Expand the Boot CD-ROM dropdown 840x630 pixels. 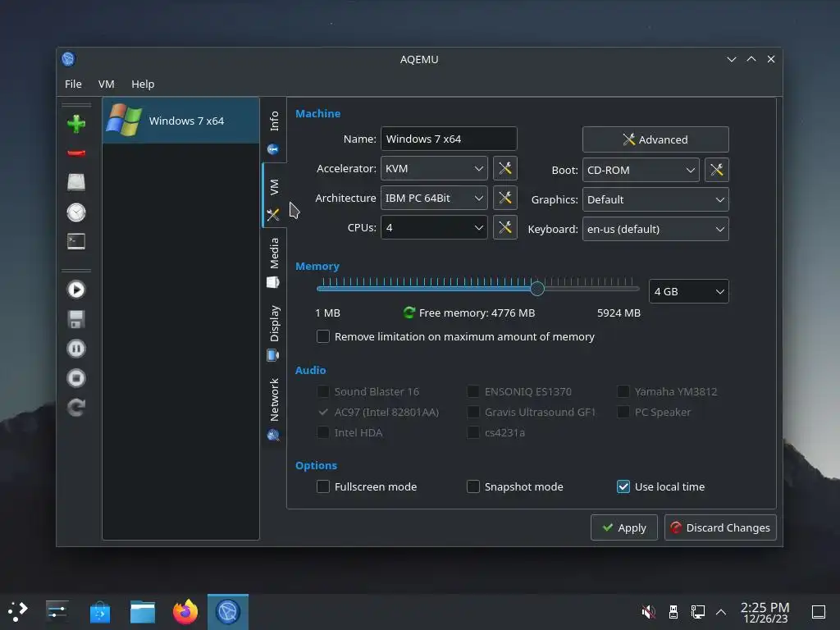point(641,170)
